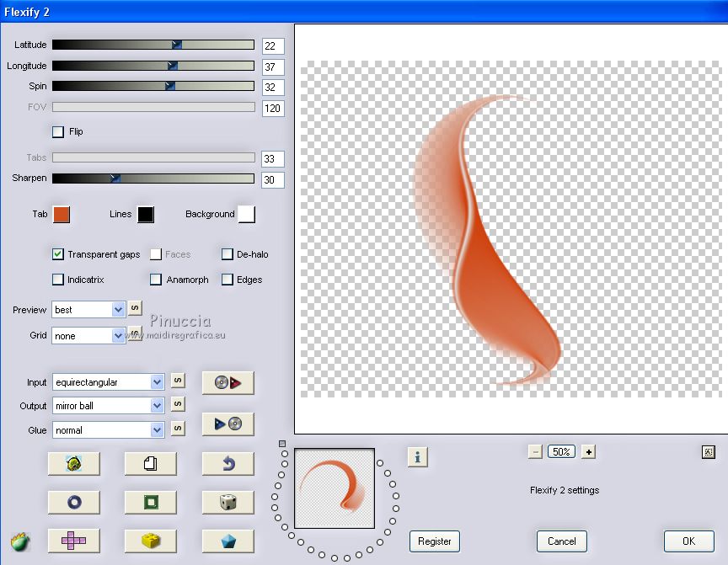728x565 pixels.
Task: Click the Longitude value field
Action: [273, 67]
